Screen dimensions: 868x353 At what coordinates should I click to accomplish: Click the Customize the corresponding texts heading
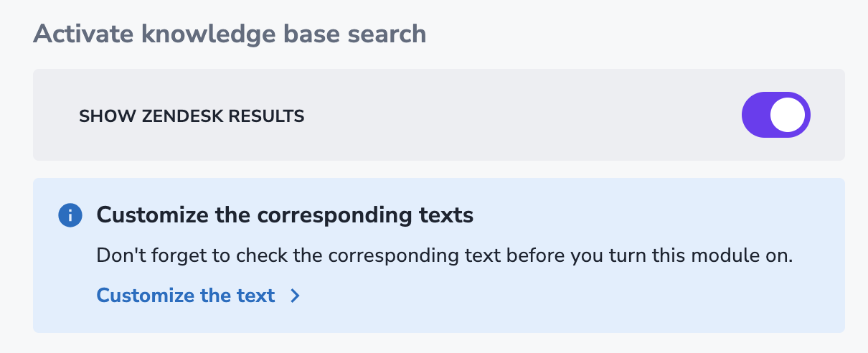(x=285, y=215)
